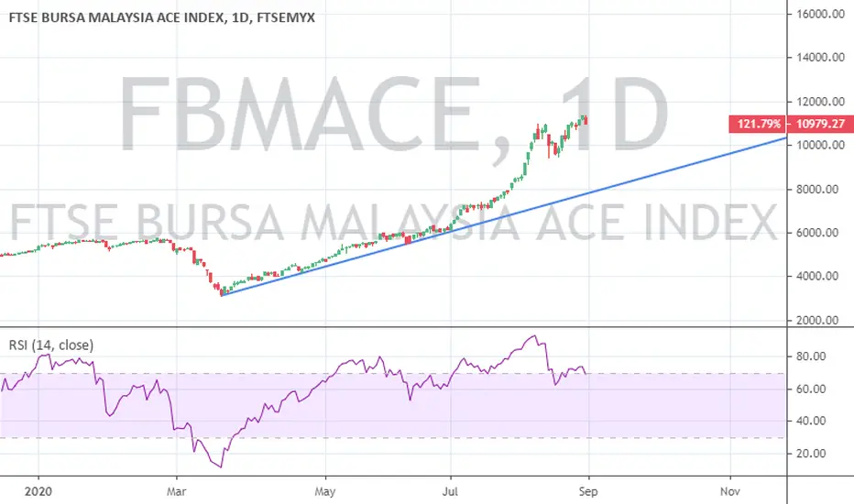854x504 pixels.
Task: Click the RSI peak above 80 in August
Action: tap(534, 336)
